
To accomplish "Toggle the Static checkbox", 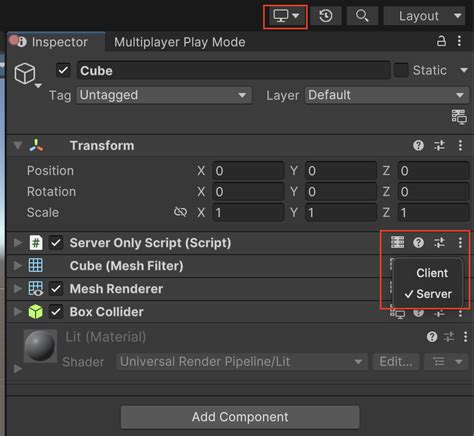I will pyautogui.click(x=401, y=70).
